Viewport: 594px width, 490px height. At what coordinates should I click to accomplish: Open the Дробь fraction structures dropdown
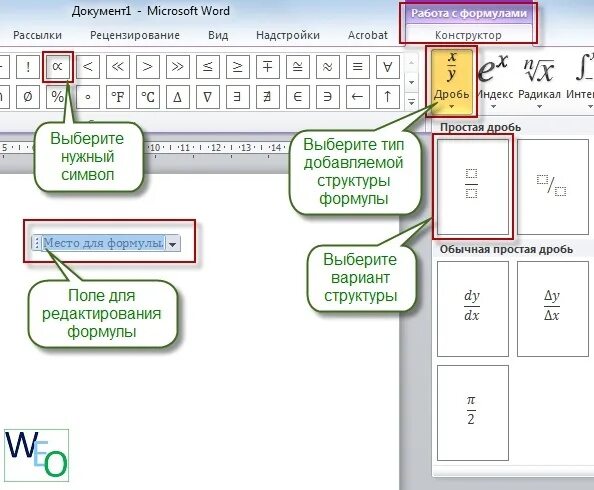[451, 81]
